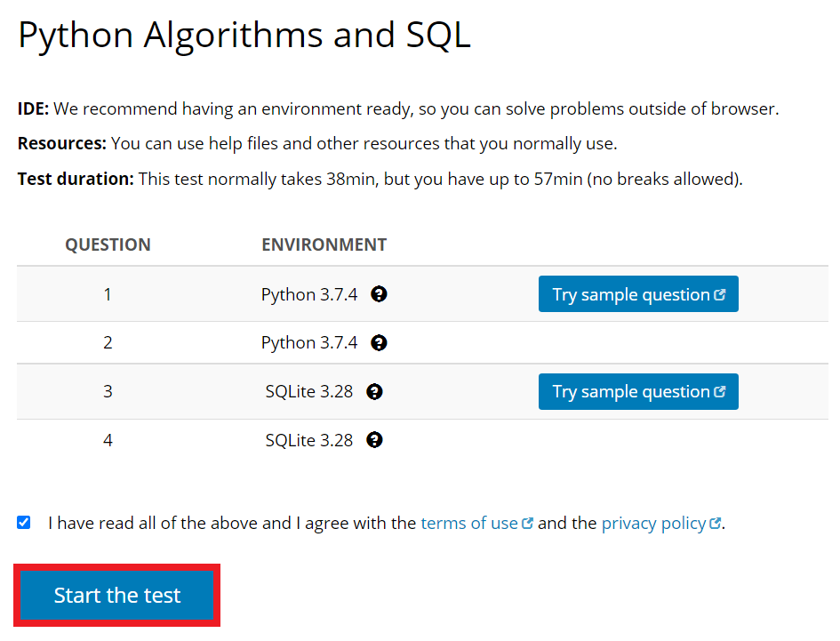Click help icon for question 2 Python
Viewport: 840px width, 641px height.
(379, 342)
